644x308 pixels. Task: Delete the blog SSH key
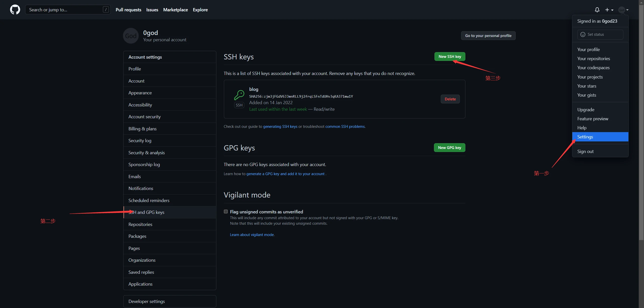(x=450, y=99)
